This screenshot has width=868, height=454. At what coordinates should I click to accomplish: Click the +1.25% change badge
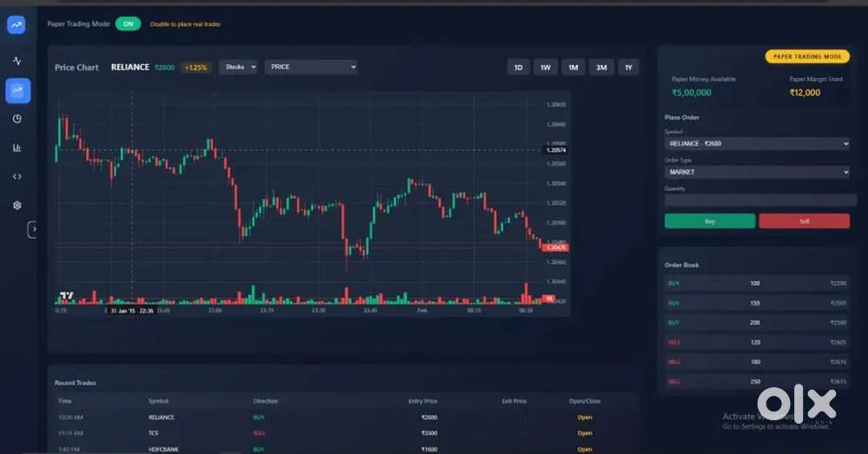[x=195, y=68]
